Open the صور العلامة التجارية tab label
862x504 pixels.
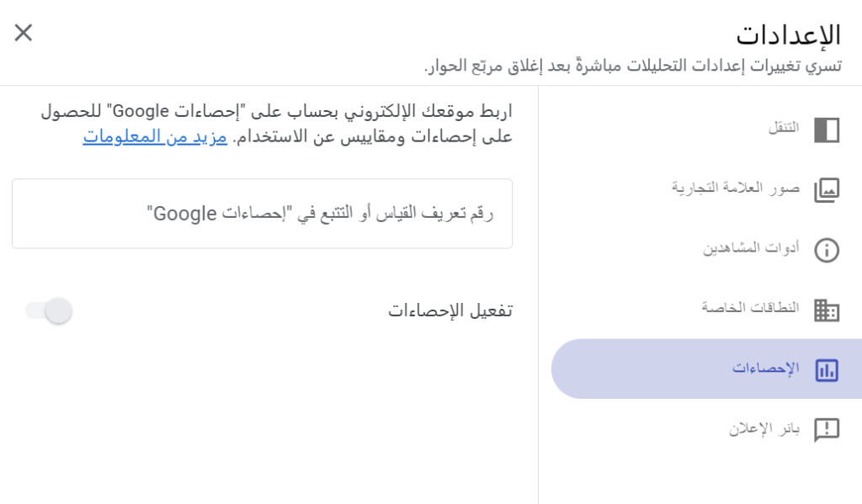coord(736,188)
